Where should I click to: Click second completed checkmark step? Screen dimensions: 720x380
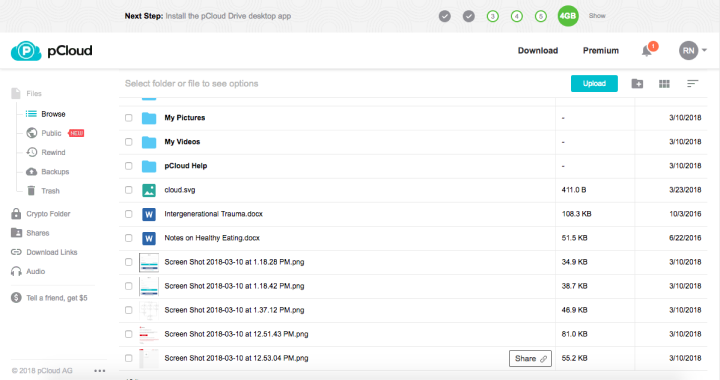tap(469, 17)
